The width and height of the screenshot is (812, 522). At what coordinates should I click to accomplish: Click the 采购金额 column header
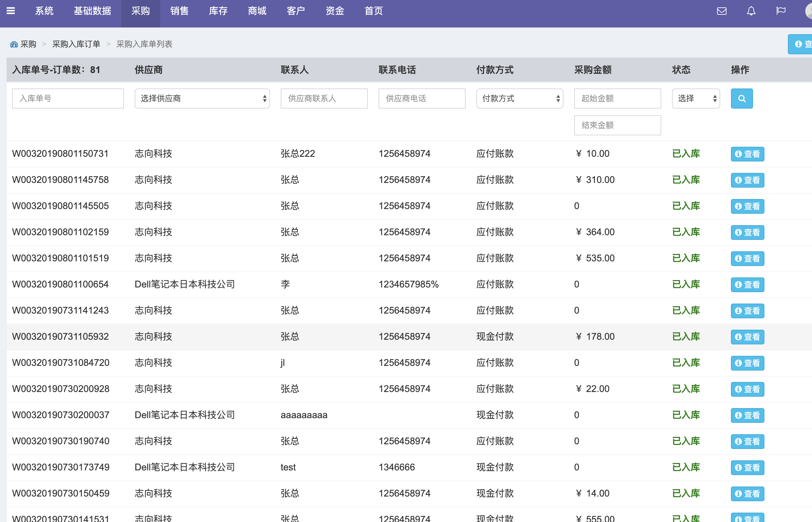click(593, 70)
